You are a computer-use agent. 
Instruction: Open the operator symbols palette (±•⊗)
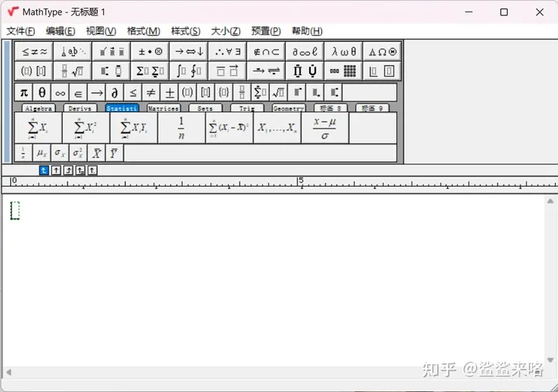150,52
